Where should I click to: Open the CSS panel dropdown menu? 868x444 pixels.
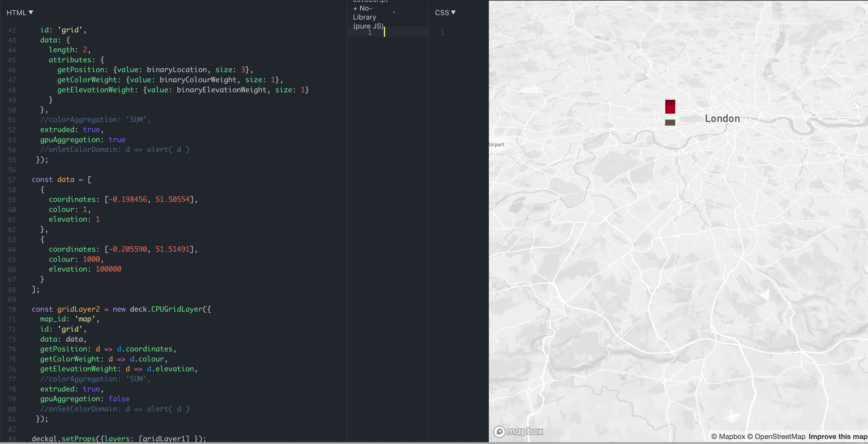(454, 12)
